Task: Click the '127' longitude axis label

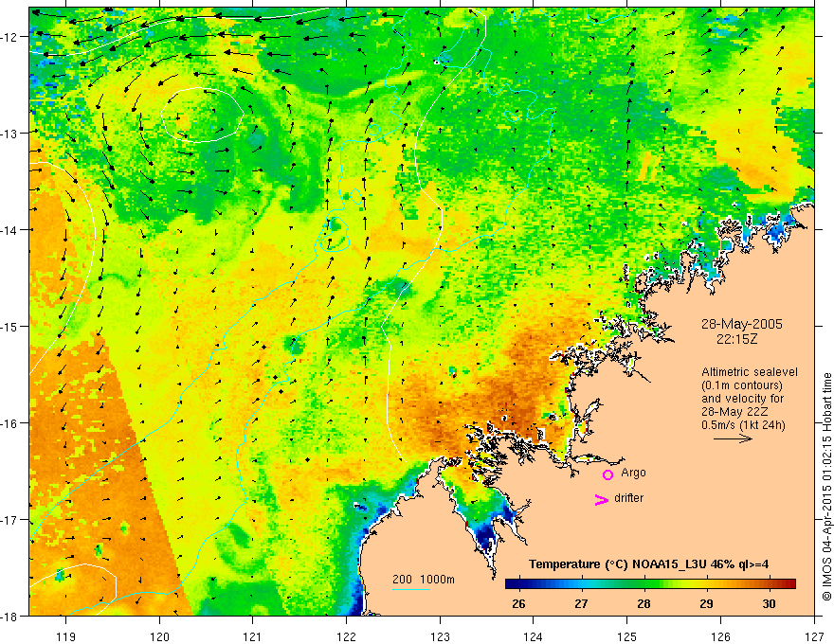Action: [x=814, y=636]
